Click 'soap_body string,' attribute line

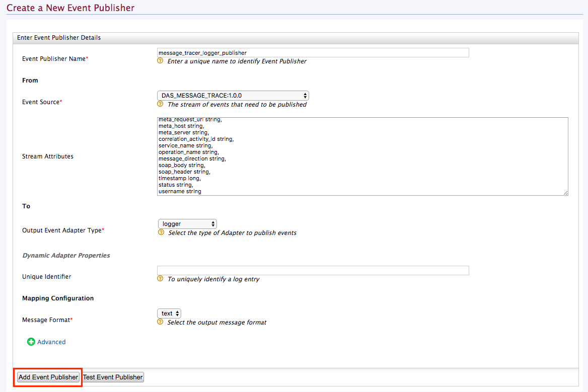tap(182, 165)
